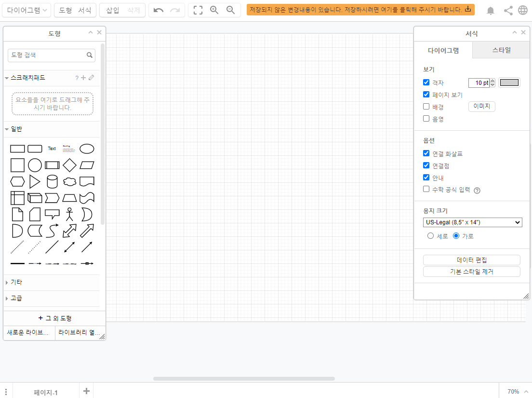This screenshot has width=532, height=398.
Task: Enable the 배경 checkbox
Action: [x=426, y=106]
